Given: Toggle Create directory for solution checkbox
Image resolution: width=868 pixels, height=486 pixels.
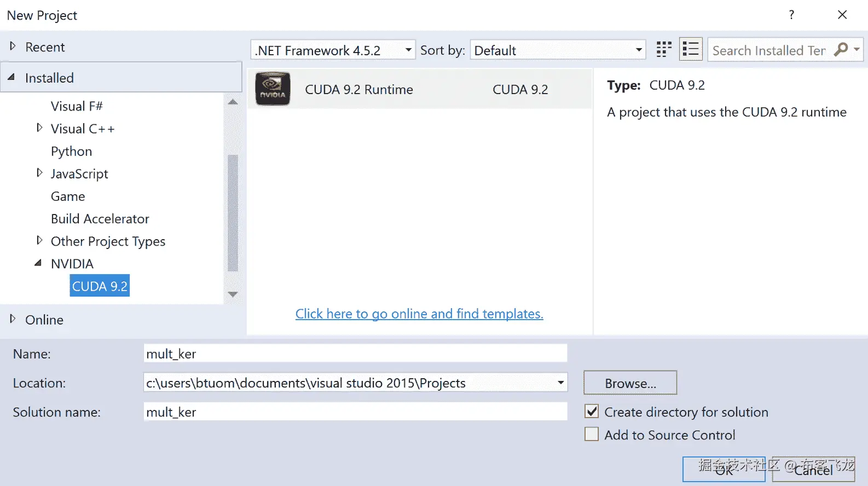Looking at the screenshot, I should [x=592, y=411].
